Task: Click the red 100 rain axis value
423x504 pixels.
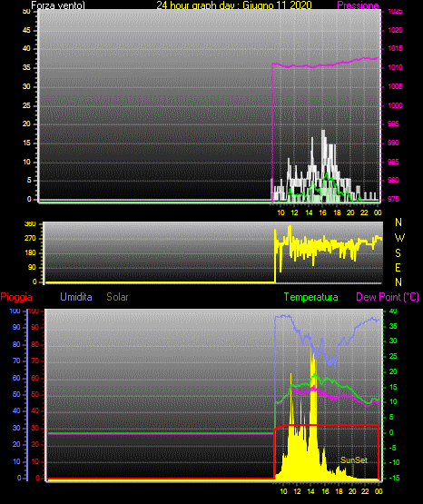Action: [34, 311]
